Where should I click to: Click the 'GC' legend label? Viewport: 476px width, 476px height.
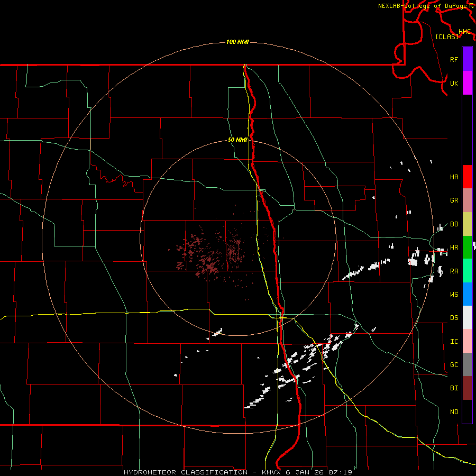point(454,365)
